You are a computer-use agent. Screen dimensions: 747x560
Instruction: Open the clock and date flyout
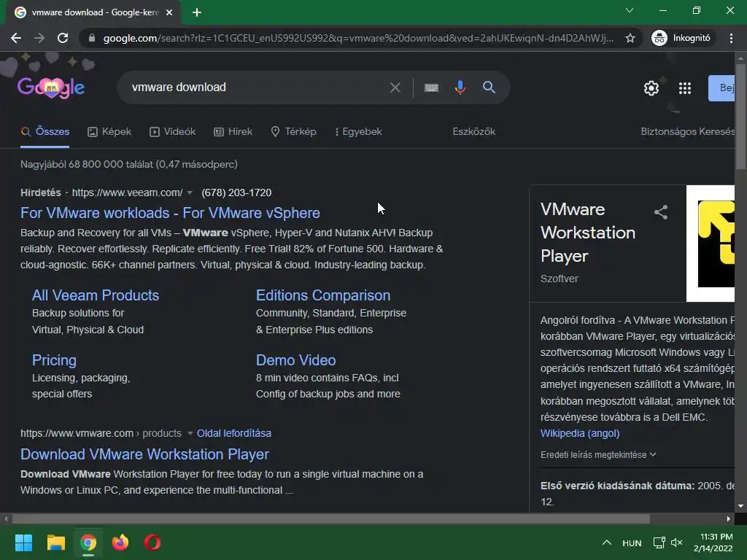(713, 542)
